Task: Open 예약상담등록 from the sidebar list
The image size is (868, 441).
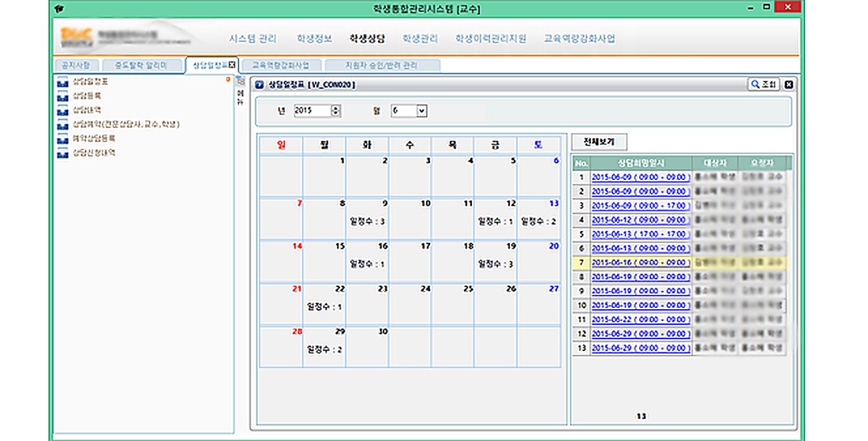Action: pyautogui.click(x=94, y=139)
